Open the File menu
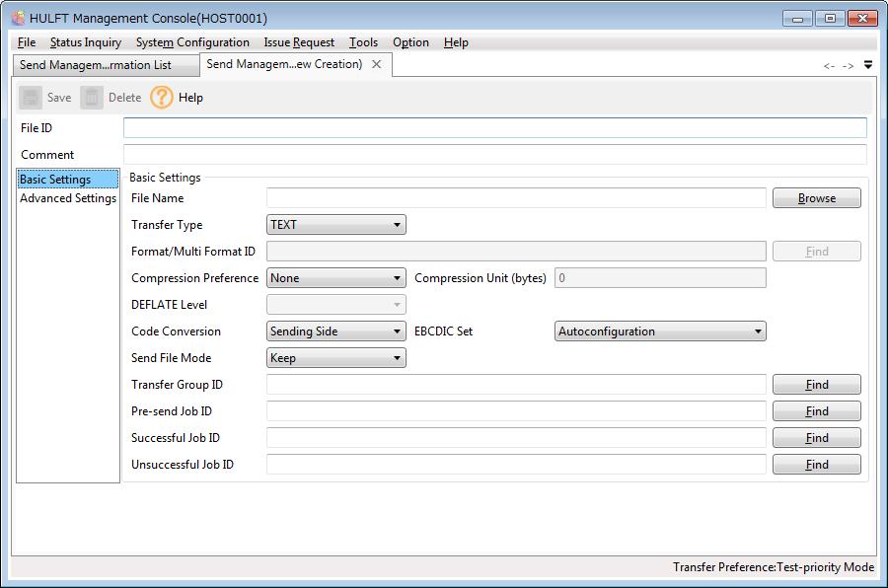888x588 pixels. pyautogui.click(x=27, y=42)
